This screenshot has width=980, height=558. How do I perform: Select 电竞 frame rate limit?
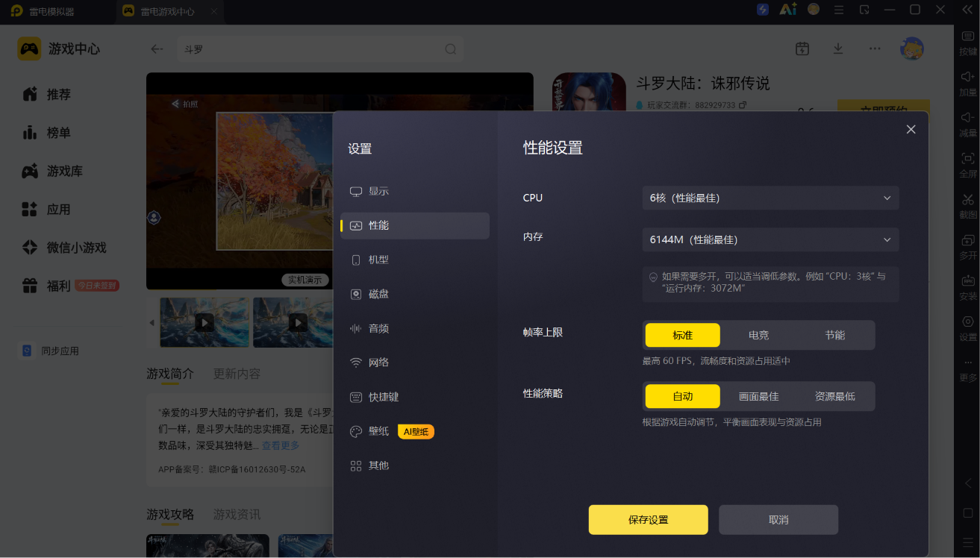(x=759, y=335)
